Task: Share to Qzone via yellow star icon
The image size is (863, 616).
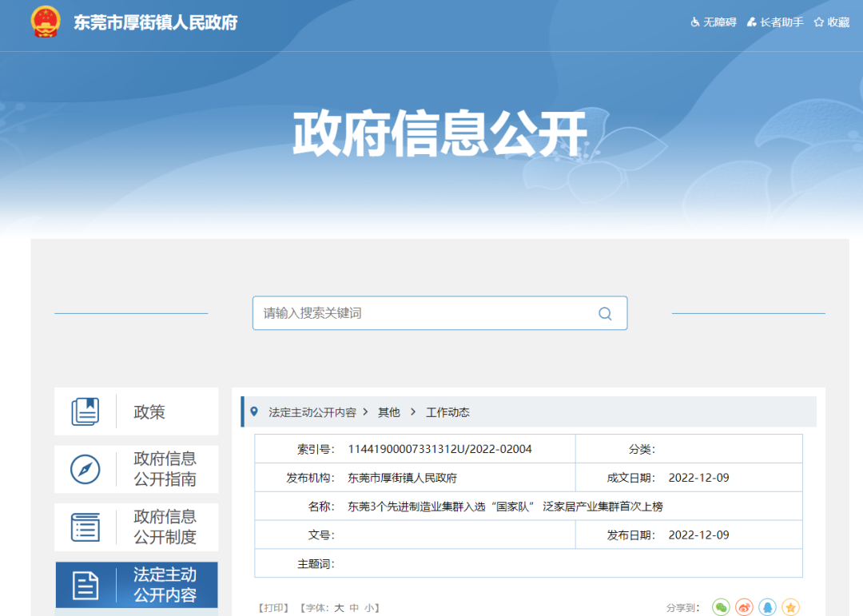Action: tap(790, 607)
